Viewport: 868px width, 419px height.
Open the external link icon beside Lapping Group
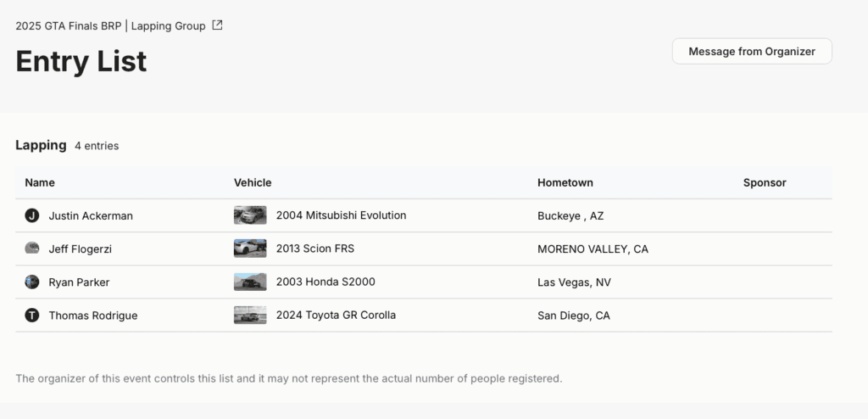[x=217, y=25]
